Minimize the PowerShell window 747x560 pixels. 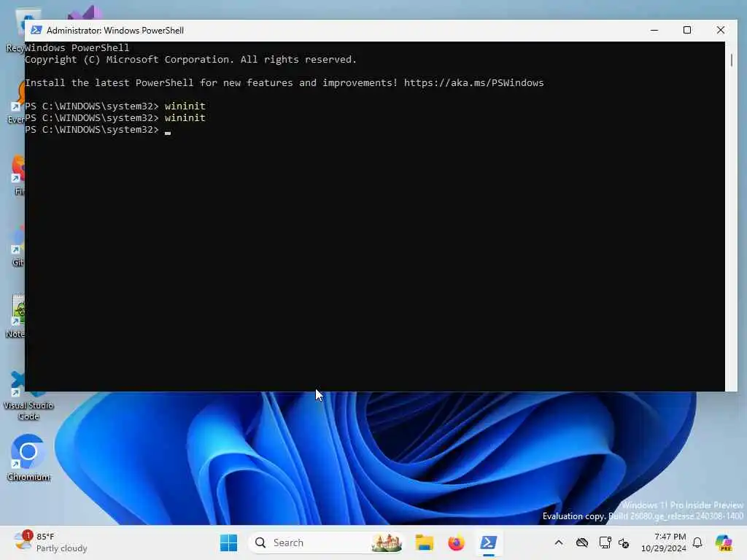pyautogui.click(x=654, y=30)
